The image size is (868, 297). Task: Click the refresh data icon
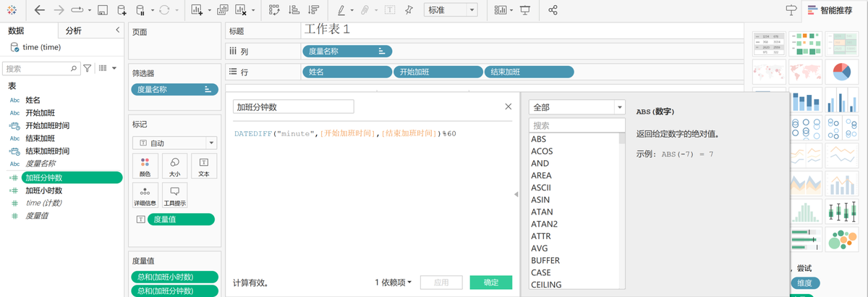pos(164,10)
